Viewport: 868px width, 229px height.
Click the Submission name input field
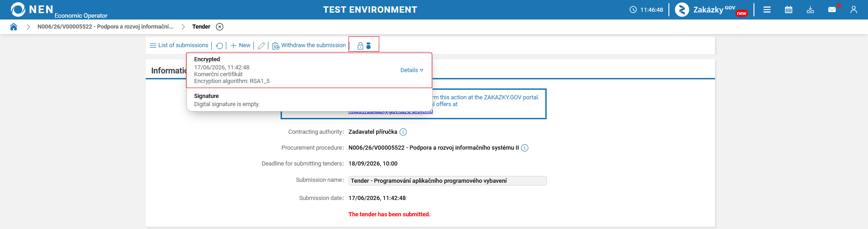[x=447, y=180]
